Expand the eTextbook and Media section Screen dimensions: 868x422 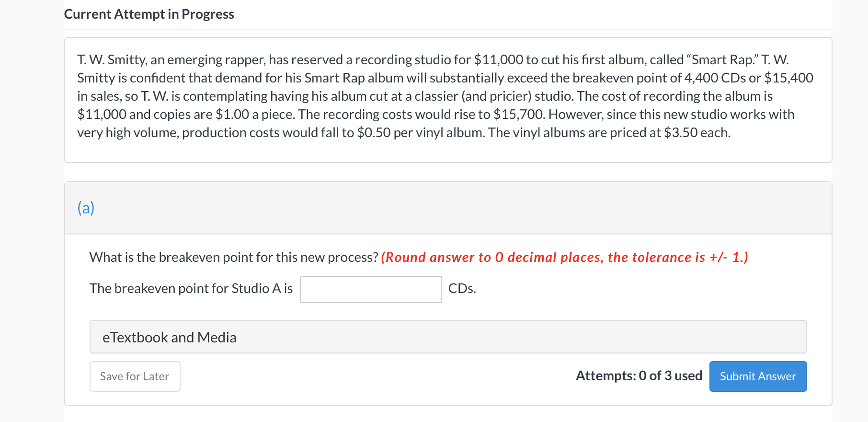tap(169, 338)
